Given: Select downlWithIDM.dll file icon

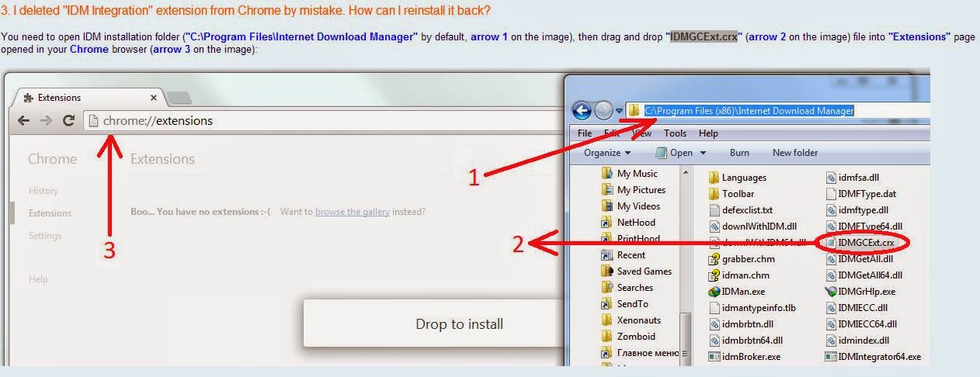Looking at the screenshot, I should pyautogui.click(x=714, y=227).
